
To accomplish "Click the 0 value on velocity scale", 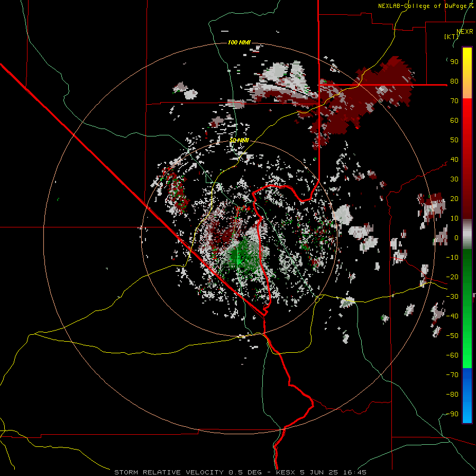I will click(456, 238).
